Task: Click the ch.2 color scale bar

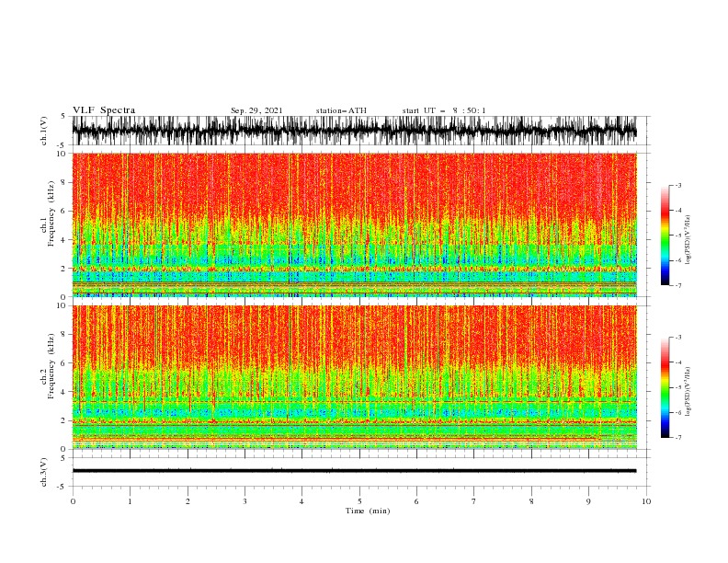Action: (x=665, y=387)
